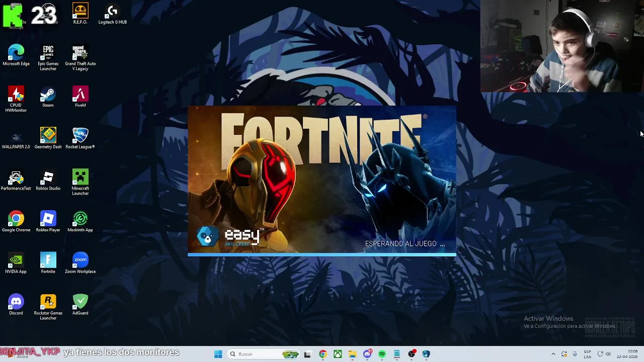This screenshot has width=644, height=362.
Task: Select the Rockstar Games Launcher desktop icon
Action: (x=48, y=307)
